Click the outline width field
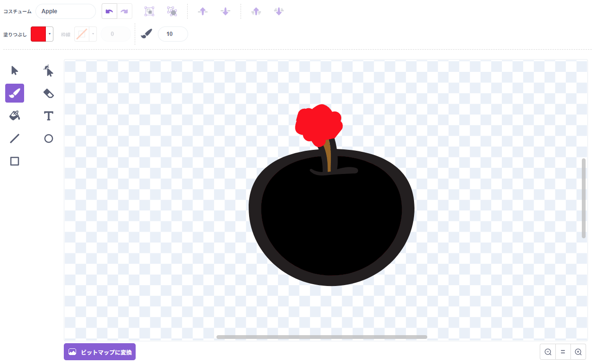Screen dimensions: 596x364 (116, 34)
